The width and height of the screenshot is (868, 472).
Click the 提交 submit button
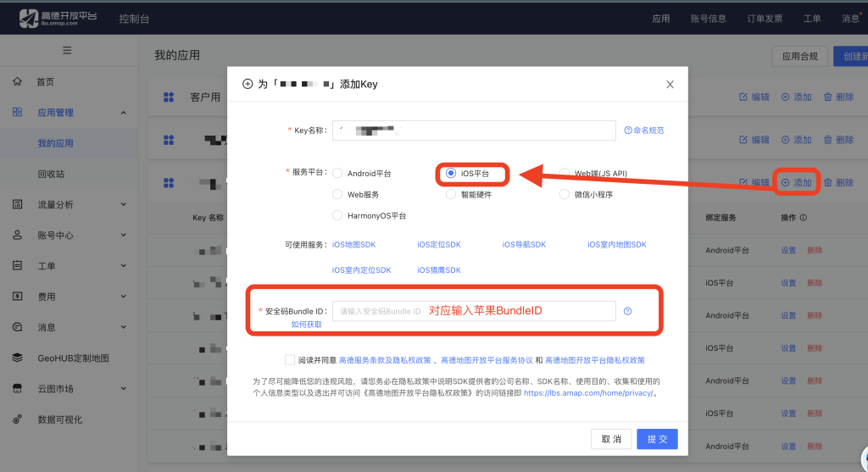pos(657,439)
